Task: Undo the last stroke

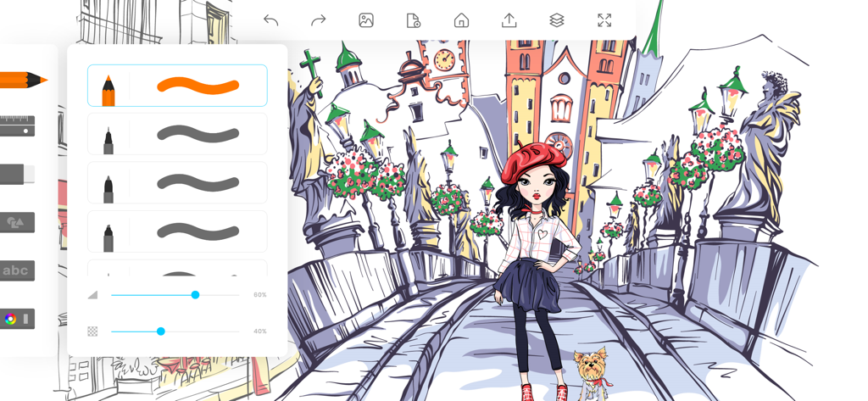Action: 270,20
